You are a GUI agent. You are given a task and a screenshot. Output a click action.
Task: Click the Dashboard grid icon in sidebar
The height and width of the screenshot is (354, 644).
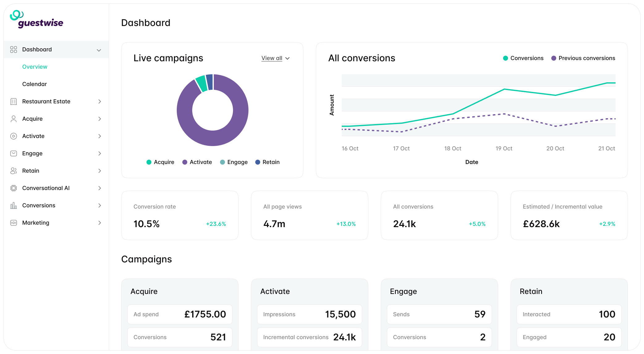(x=14, y=50)
